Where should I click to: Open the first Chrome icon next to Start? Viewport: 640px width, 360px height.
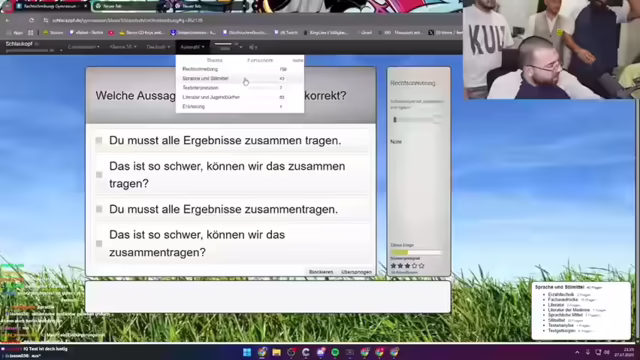(x=262, y=352)
